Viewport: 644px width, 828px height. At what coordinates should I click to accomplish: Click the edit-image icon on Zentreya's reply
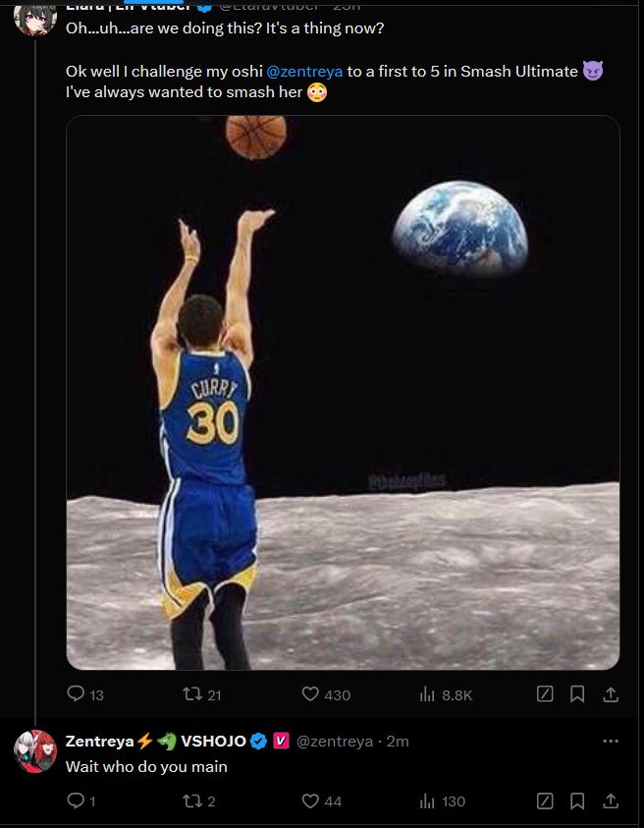coord(545,800)
